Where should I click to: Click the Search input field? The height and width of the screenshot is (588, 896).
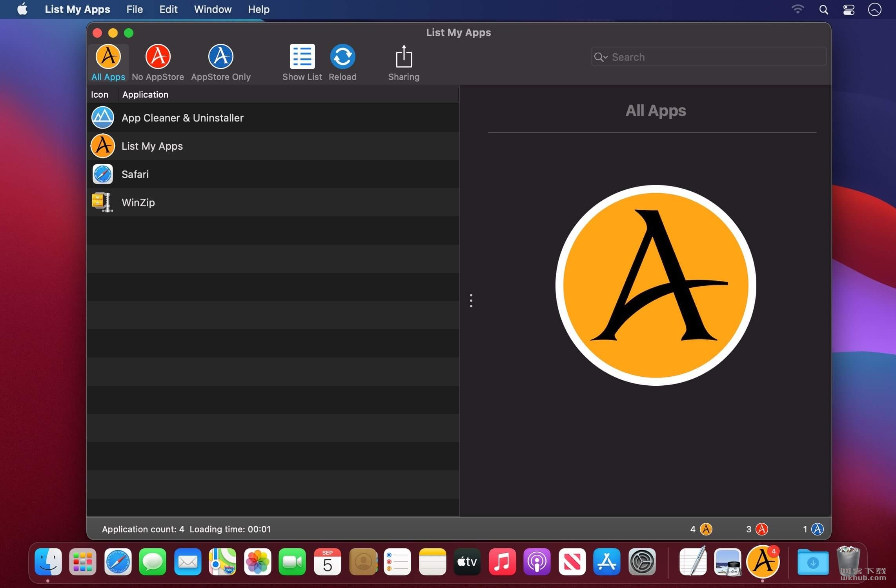(708, 57)
